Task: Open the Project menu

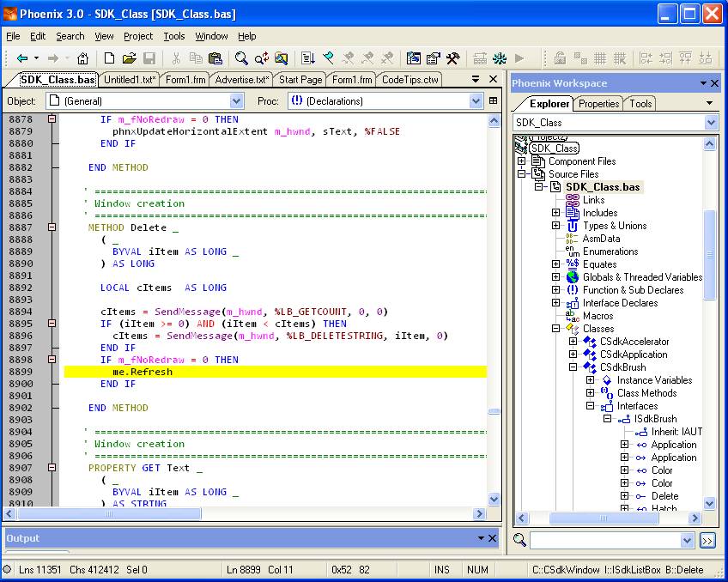Action: click(x=138, y=36)
